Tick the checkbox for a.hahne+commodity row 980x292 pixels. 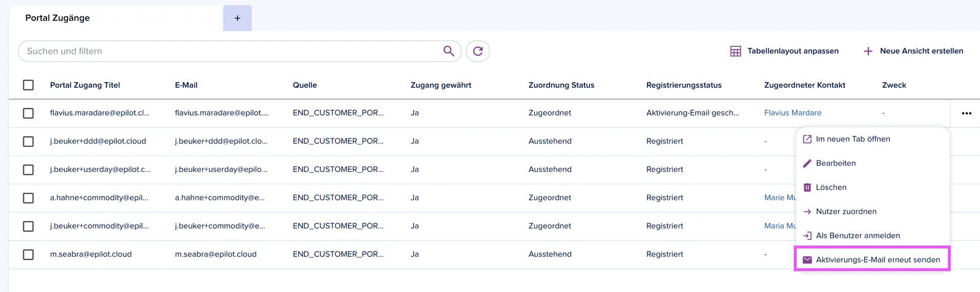(x=28, y=198)
